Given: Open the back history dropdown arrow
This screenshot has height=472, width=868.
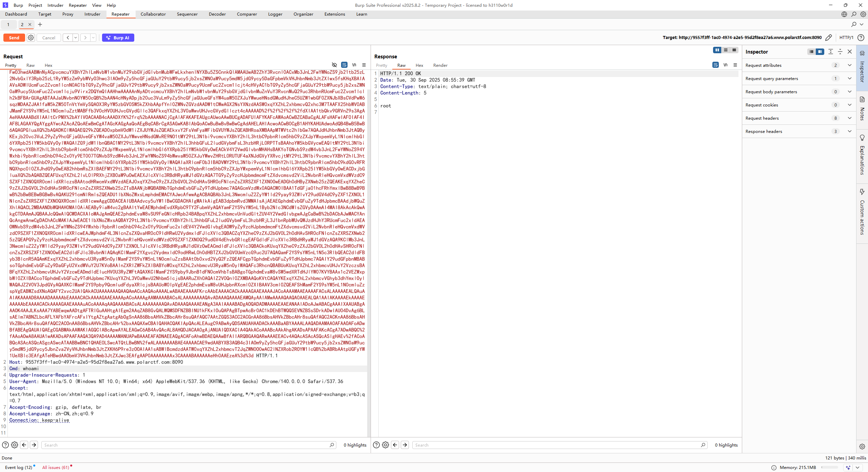Looking at the screenshot, I should [x=76, y=38].
